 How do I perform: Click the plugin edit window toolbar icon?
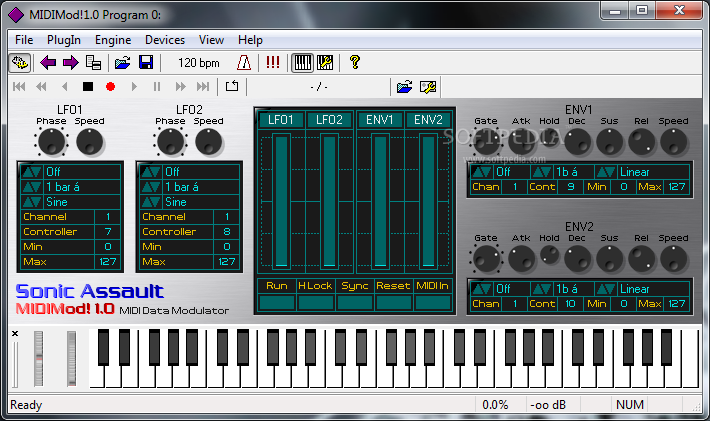pos(20,62)
